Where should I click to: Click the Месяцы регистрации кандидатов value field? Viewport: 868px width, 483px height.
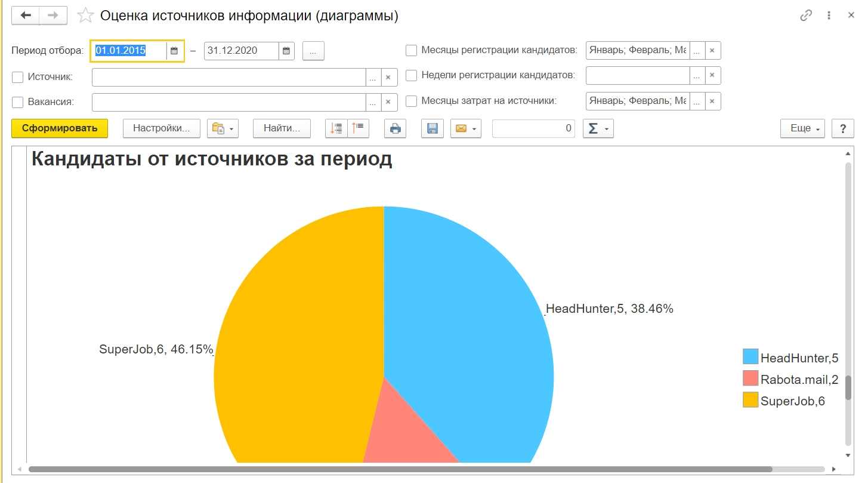pyautogui.click(x=638, y=51)
